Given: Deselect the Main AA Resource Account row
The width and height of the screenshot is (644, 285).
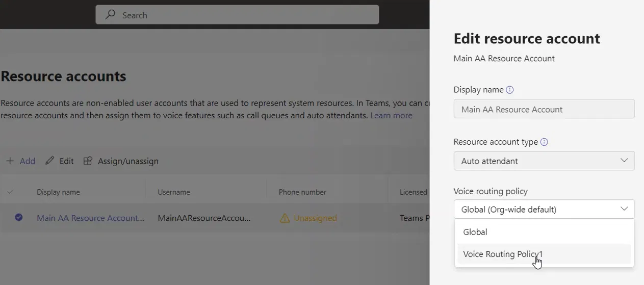Looking at the screenshot, I should [x=19, y=218].
